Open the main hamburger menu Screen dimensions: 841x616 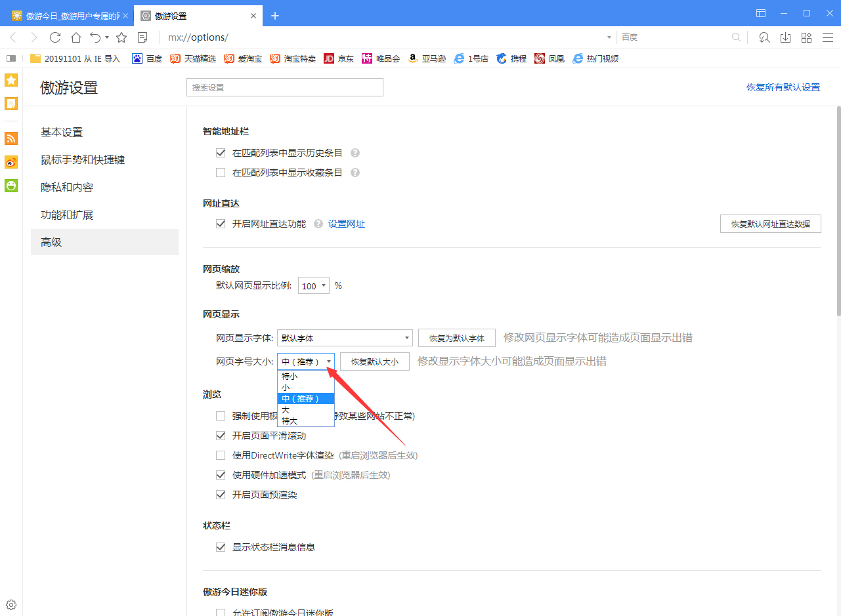tap(828, 37)
